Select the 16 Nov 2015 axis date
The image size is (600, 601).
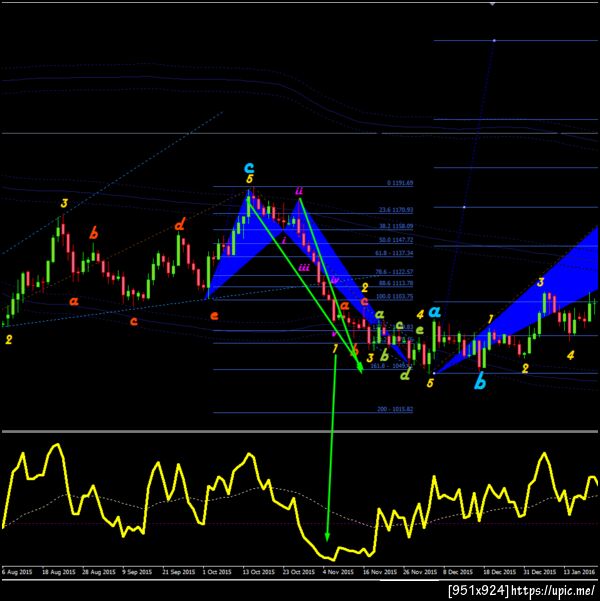[x=380, y=572]
